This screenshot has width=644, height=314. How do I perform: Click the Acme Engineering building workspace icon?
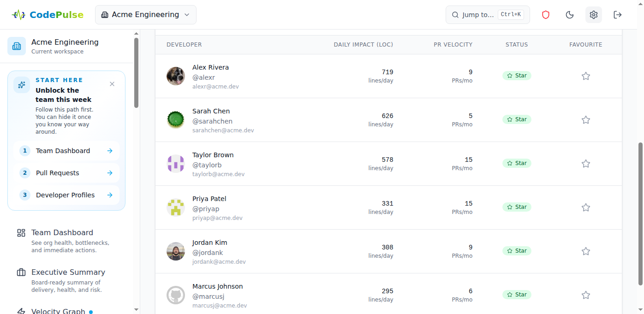click(17, 46)
